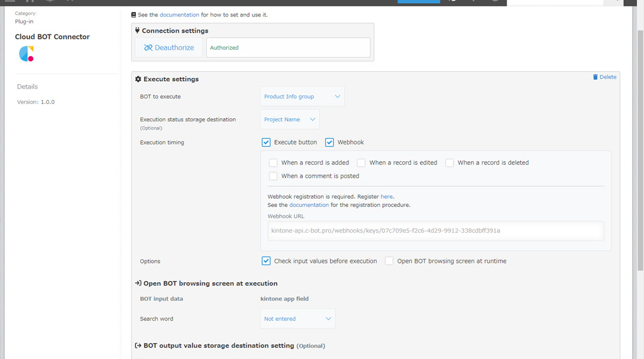Click arrow icon beside Open BOT browsing heading

138,283
